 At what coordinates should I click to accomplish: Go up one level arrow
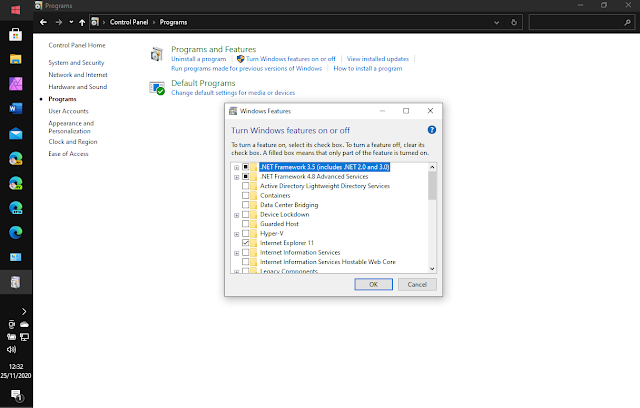coord(82,22)
